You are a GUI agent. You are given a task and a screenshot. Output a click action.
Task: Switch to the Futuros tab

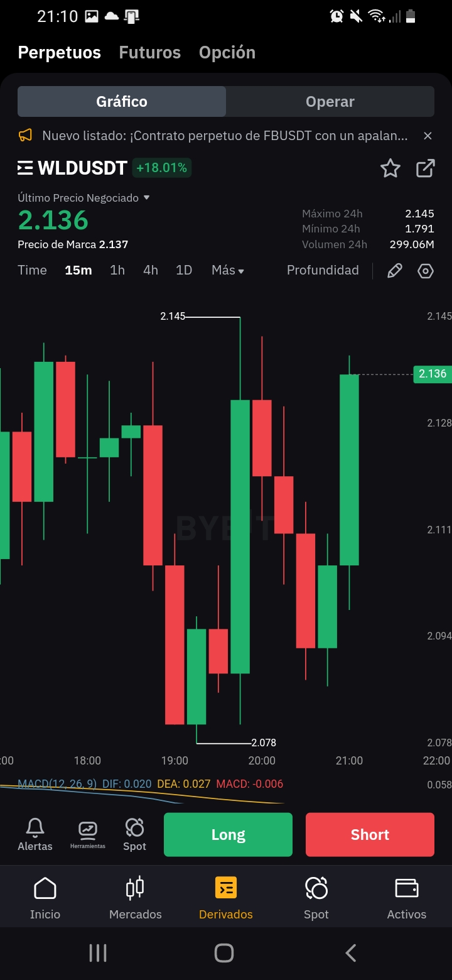(150, 53)
